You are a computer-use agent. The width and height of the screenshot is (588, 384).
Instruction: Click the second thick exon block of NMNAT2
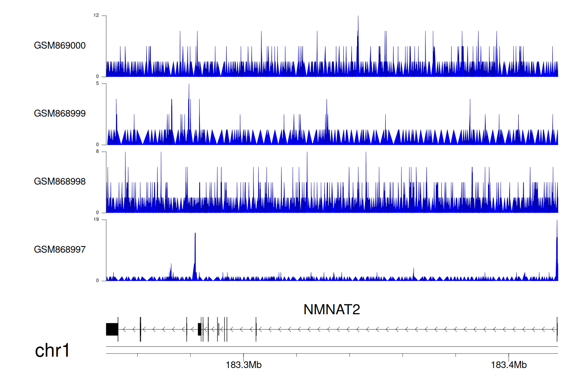point(200,329)
